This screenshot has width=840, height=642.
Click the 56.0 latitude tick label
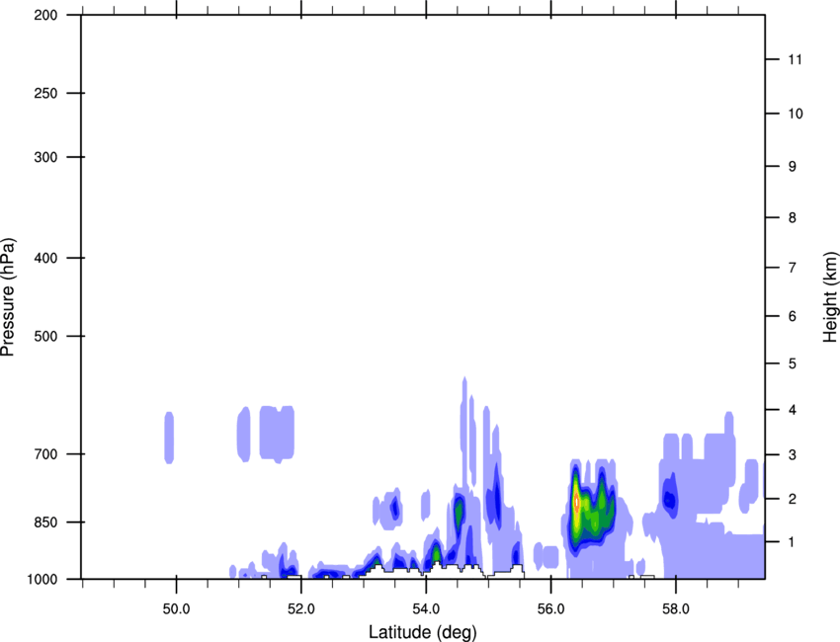click(x=551, y=609)
